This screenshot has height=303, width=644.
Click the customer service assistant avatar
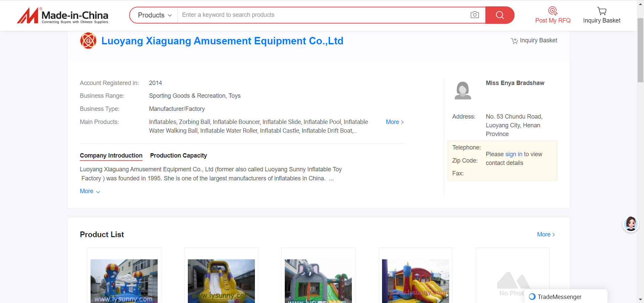click(631, 224)
